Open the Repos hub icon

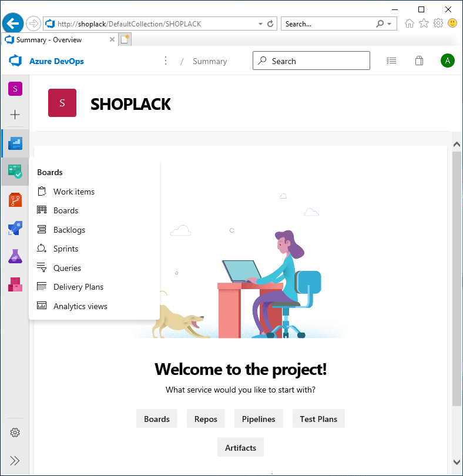pos(15,200)
